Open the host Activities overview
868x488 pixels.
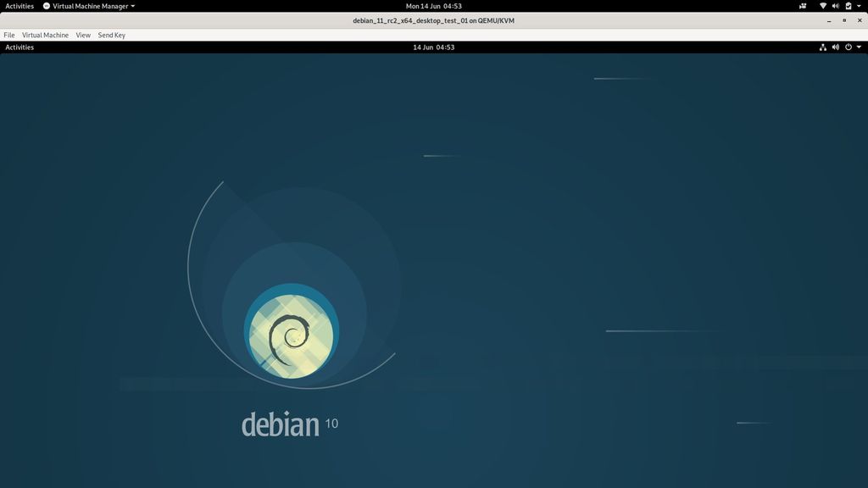19,6
